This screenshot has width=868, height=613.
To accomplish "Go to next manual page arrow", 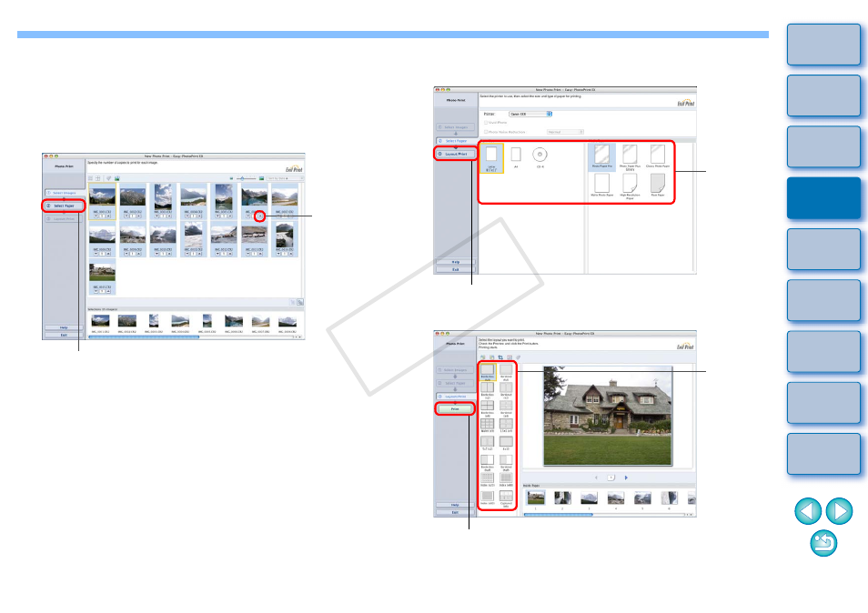I will (839, 511).
